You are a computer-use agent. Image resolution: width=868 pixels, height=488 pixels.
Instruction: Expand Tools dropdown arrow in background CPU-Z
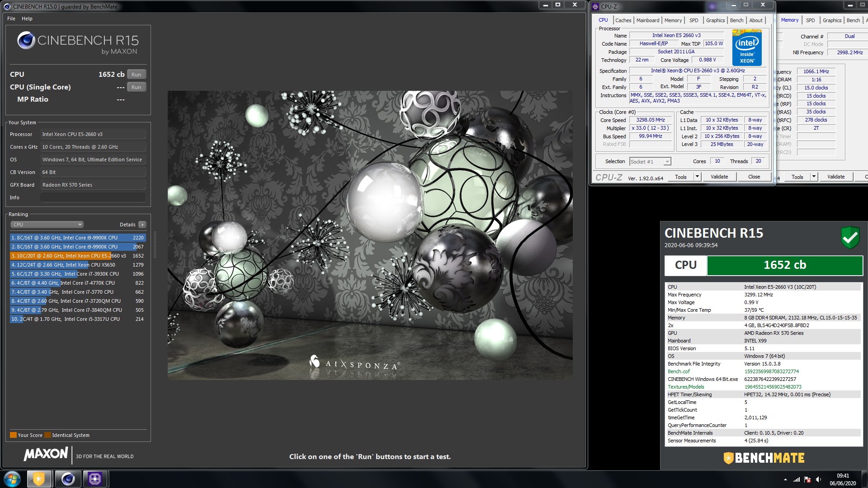[814, 177]
